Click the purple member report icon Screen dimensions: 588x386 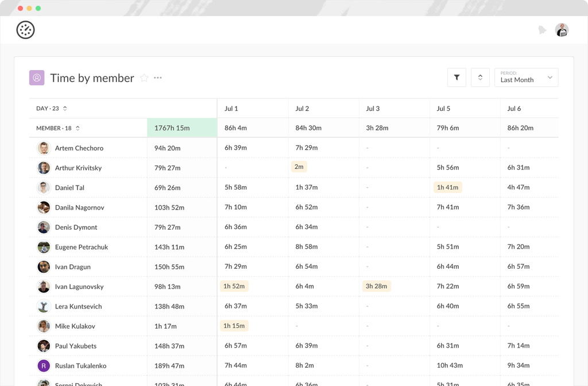(x=36, y=77)
